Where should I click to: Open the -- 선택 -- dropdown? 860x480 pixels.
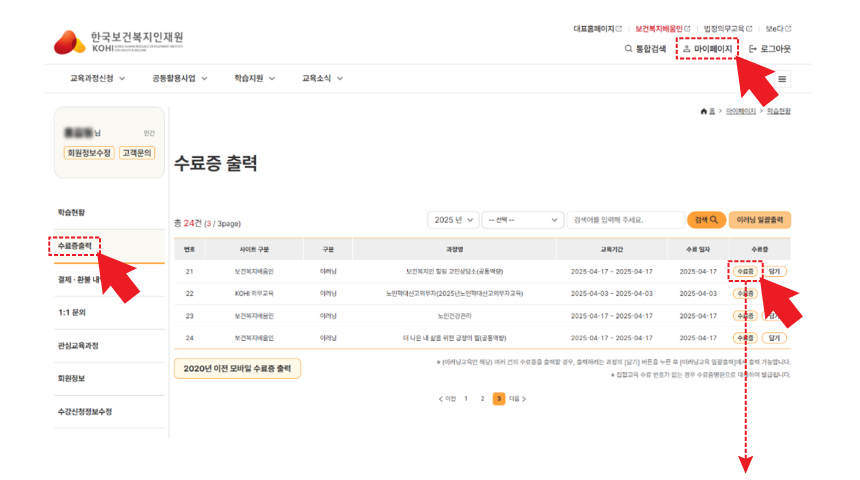[523, 220]
